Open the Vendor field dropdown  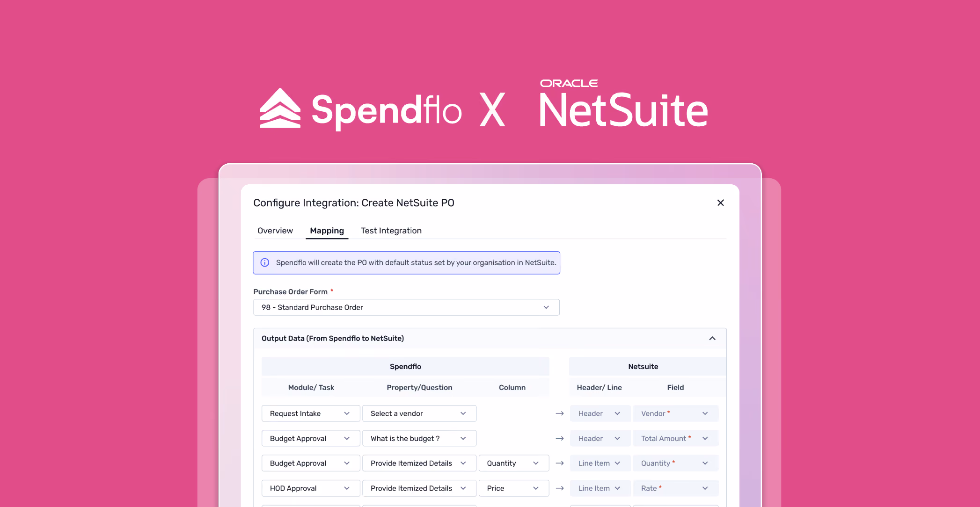coord(676,413)
